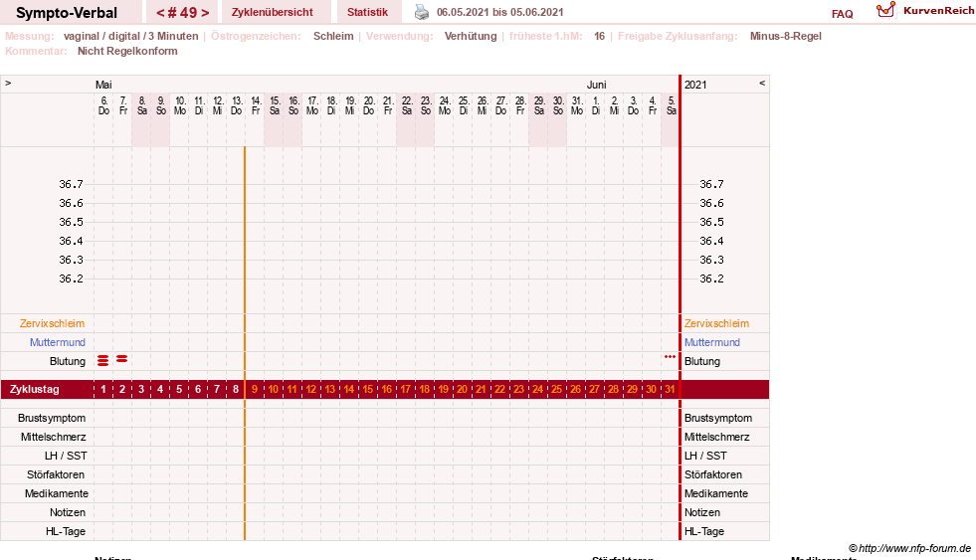Click the date range 06.05.2021 bis 05.06.2021
976x560 pixels.
[499, 13]
